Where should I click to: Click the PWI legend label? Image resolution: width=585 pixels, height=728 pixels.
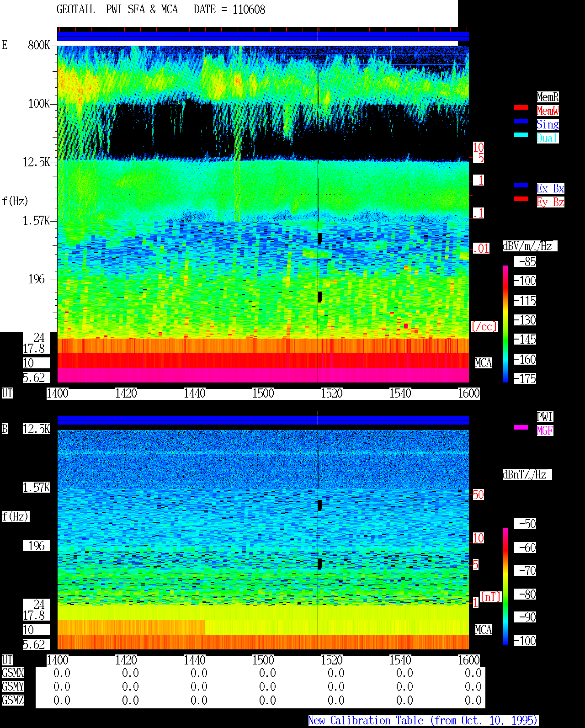545,417
